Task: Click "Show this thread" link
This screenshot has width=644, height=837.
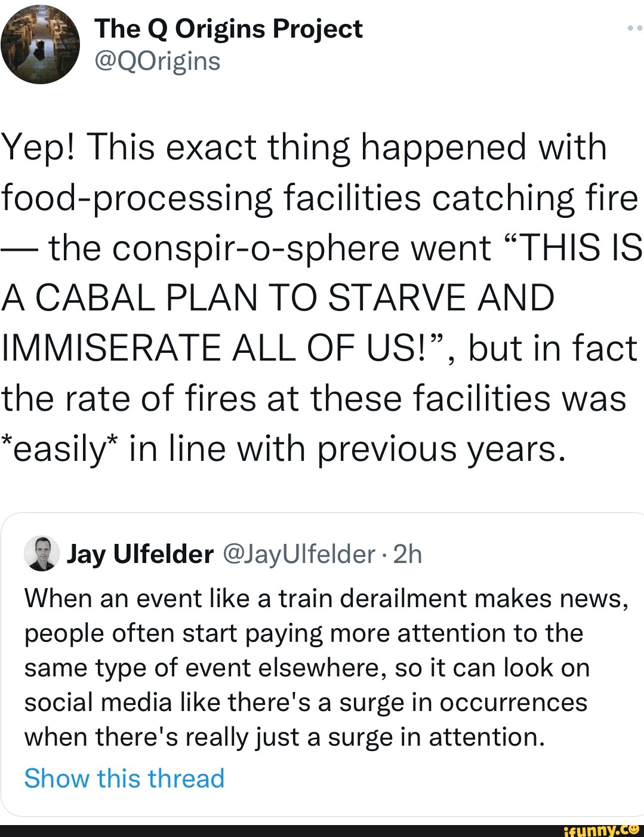Action: pos(124,778)
